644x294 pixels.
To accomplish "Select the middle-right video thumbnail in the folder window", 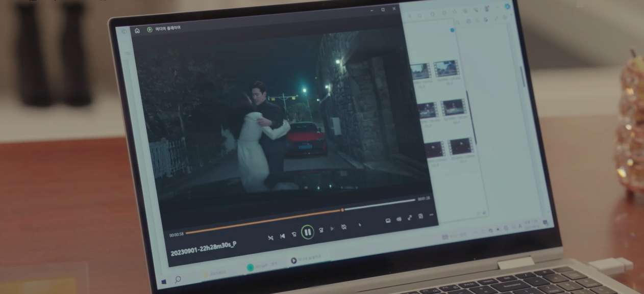I will point(454,107).
